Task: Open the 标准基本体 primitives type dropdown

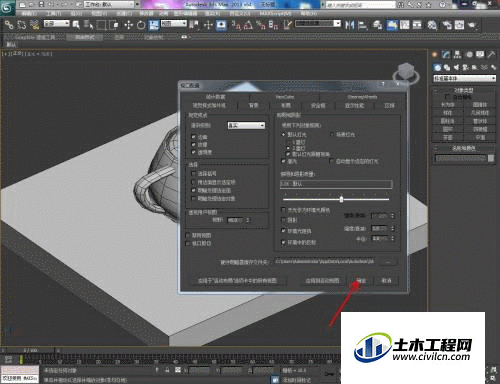Action: pos(464,78)
